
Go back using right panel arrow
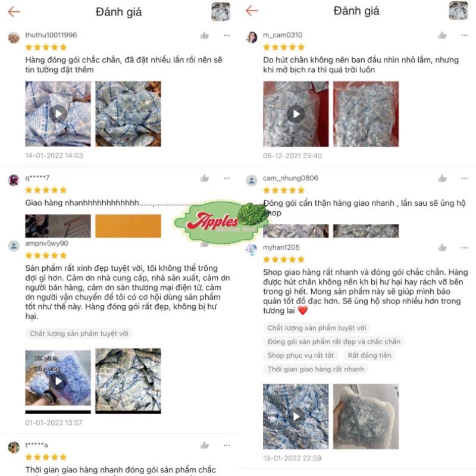point(252,11)
